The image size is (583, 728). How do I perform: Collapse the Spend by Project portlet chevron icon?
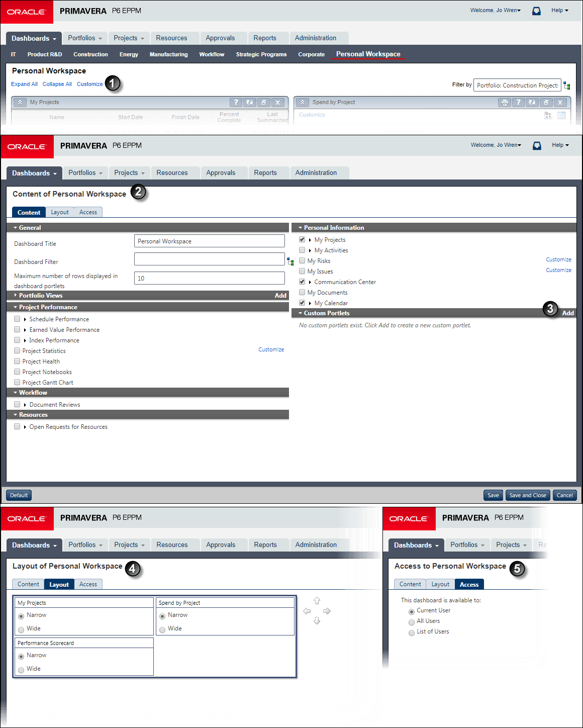303,102
